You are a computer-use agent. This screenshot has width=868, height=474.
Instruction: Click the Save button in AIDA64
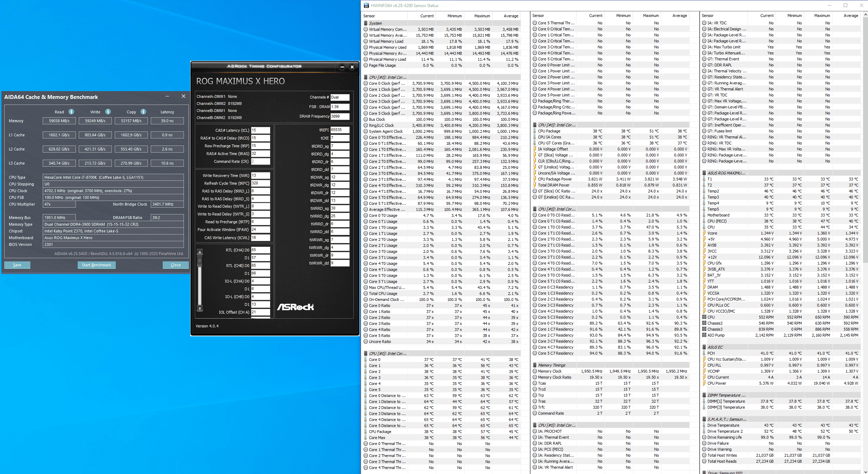(x=17, y=265)
